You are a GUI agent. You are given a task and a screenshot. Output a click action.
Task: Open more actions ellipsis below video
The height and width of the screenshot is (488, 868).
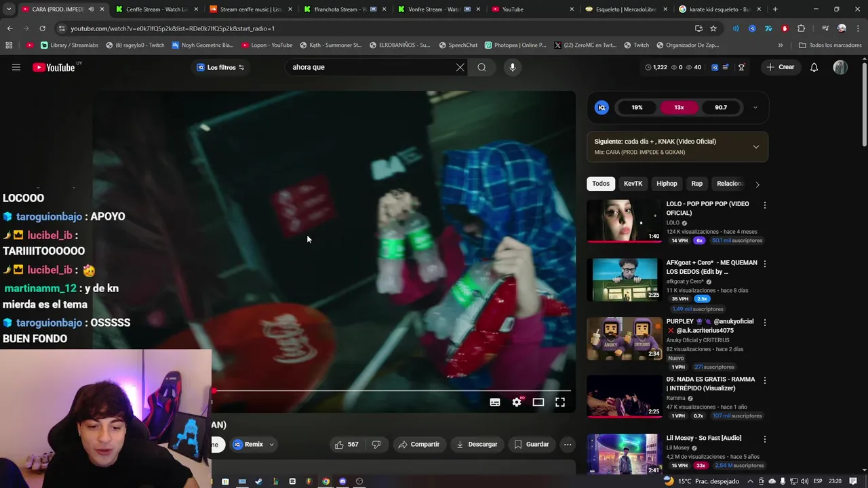pos(568,444)
